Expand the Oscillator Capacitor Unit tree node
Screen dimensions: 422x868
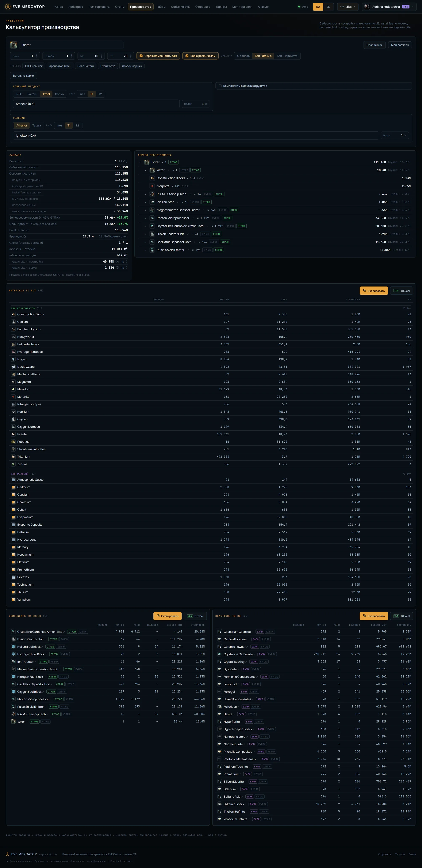(145, 242)
